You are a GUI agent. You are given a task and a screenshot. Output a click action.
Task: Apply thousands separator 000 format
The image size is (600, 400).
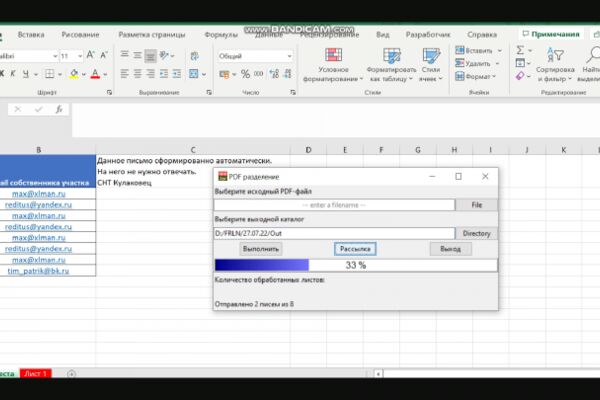point(259,74)
